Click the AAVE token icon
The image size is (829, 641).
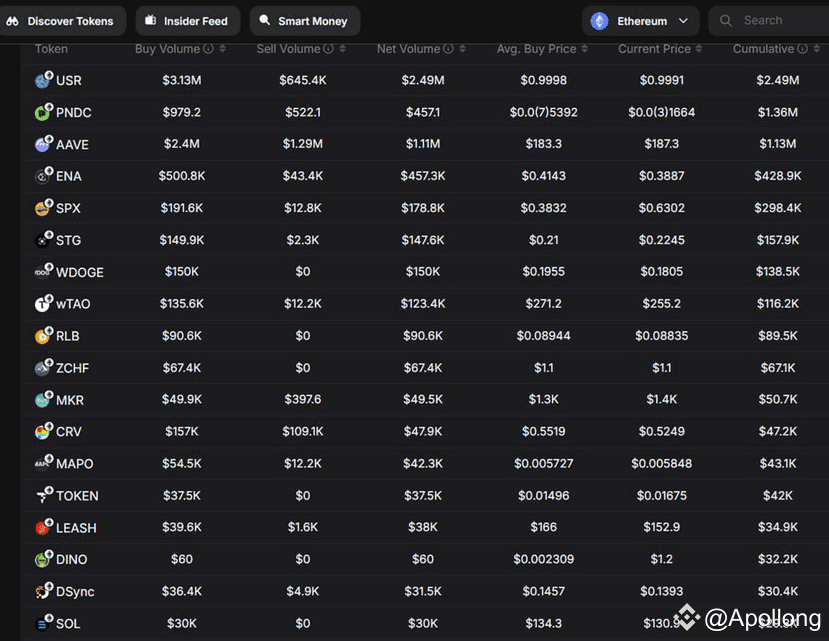(44, 144)
